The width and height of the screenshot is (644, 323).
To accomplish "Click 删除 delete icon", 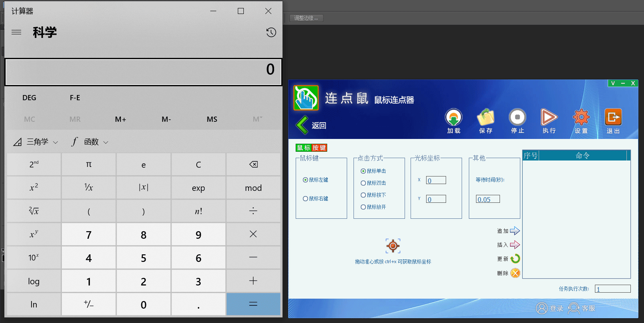I will [515, 273].
